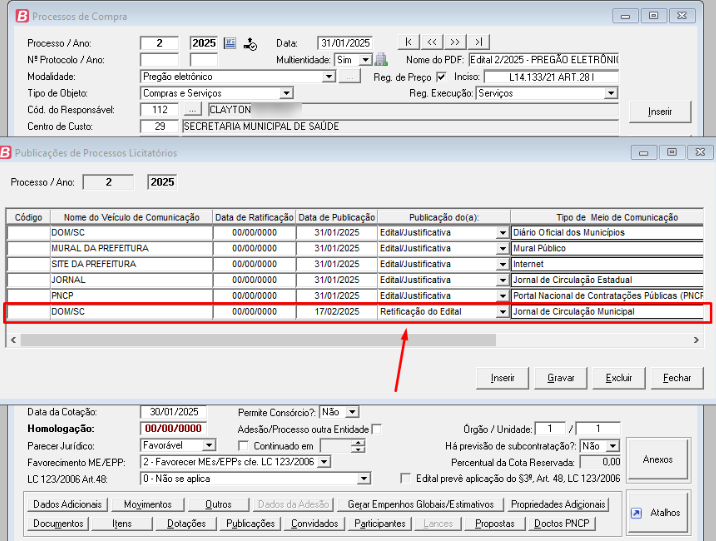Open the Tipo de Objeto dropdown
Viewport: 716px width, 541px height.
286,93
